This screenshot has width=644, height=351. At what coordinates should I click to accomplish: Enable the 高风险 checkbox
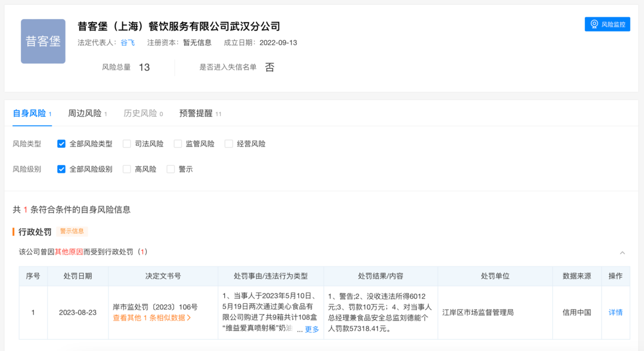tap(127, 169)
